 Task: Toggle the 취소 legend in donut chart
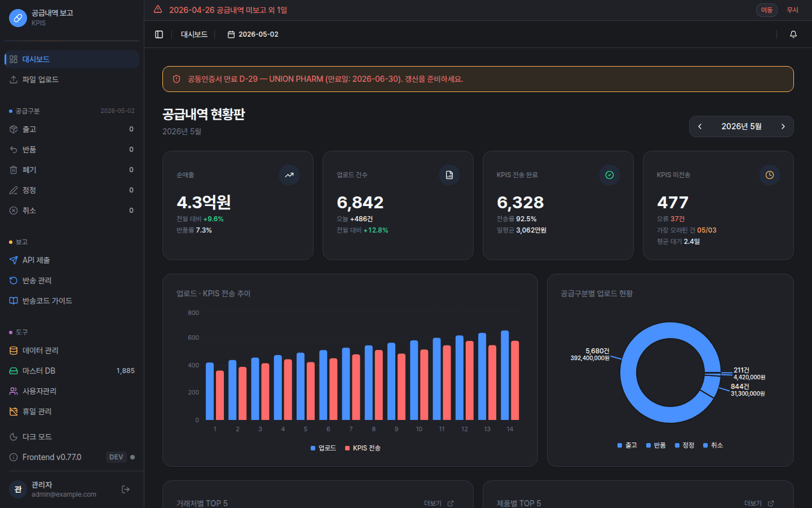(713, 445)
